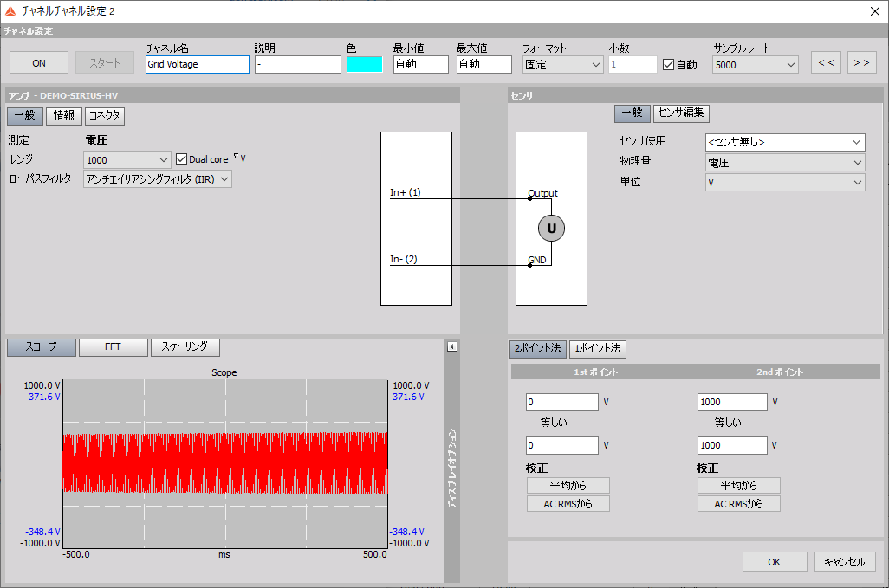This screenshot has height=588, width=889.
Task: Open the センサ編集 tab
Action: point(681,113)
